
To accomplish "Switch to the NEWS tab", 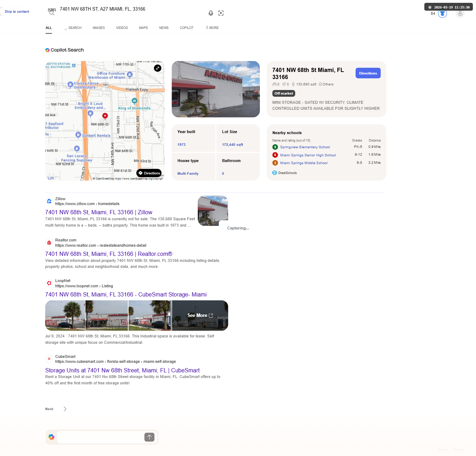I will coord(164,28).
